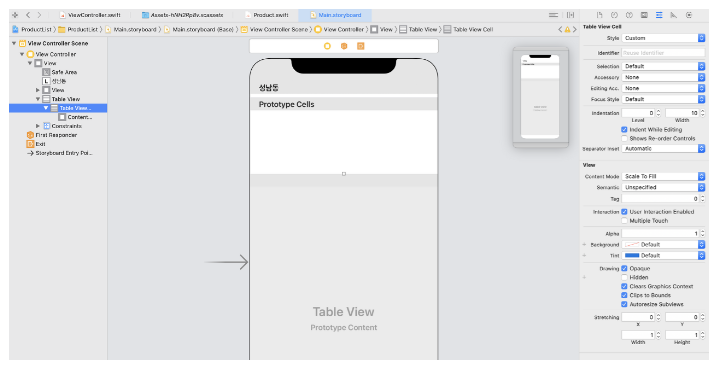This screenshot has width=718, height=374.
Task: Toggle User Interaction Enabled checkbox
Action: tap(624, 212)
